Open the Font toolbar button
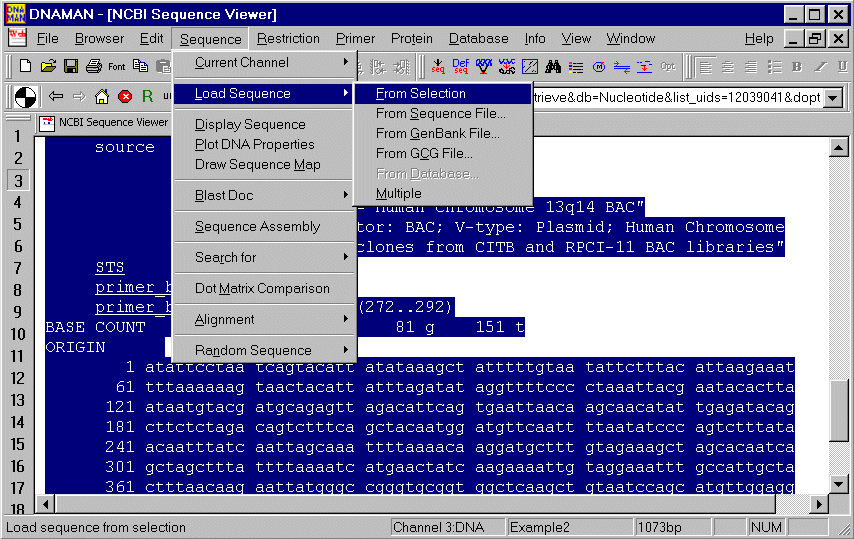854x539 pixels. (117, 66)
